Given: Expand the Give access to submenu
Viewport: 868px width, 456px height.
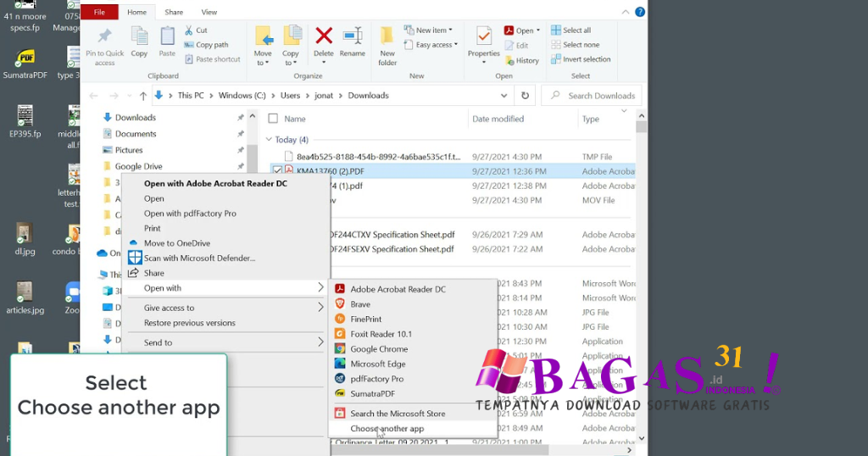Looking at the screenshot, I should click(x=225, y=309).
